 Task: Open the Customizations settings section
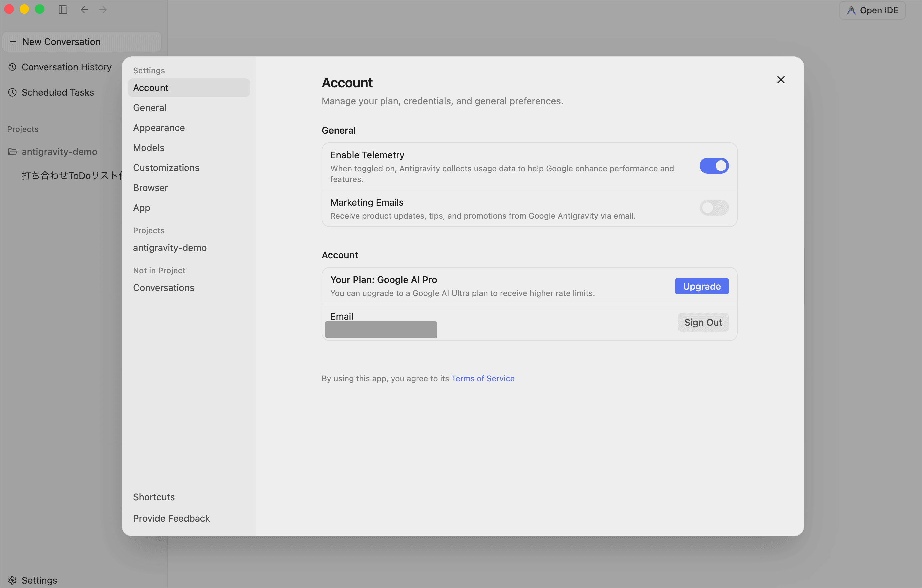[189, 167]
